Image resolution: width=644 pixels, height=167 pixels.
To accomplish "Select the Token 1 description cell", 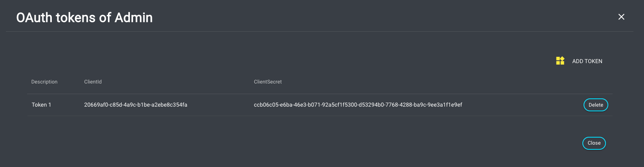I will point(41,105).
